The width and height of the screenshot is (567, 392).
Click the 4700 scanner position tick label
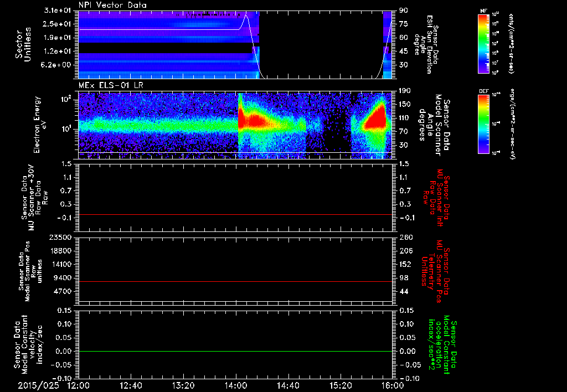coord(62,291)
